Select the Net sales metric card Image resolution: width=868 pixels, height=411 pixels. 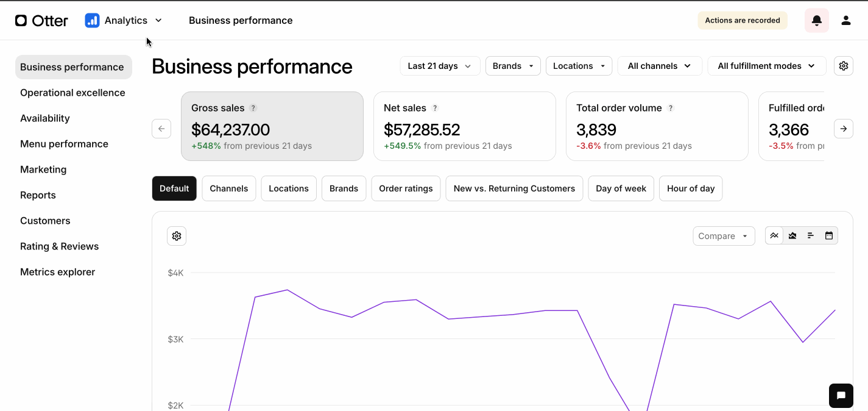point(464,126)
